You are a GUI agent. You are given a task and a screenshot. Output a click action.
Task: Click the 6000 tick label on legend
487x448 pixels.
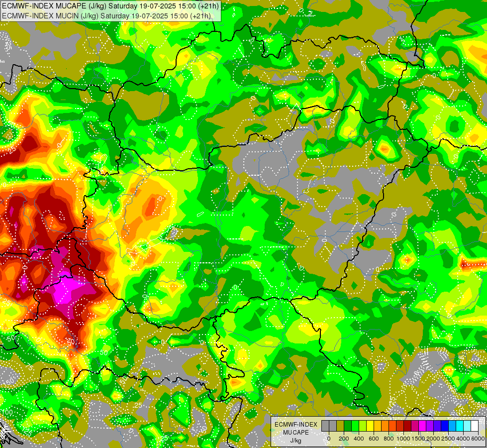(x=478, y=439)
